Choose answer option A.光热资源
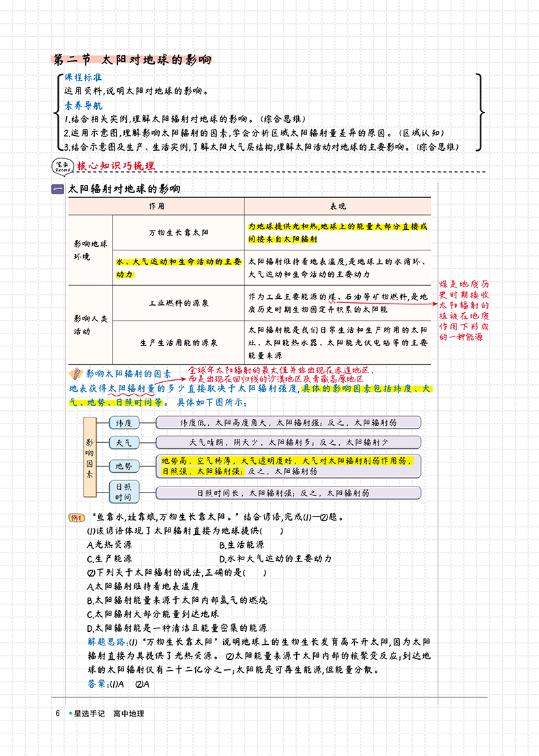539x756 pixels. click(110, 544)
